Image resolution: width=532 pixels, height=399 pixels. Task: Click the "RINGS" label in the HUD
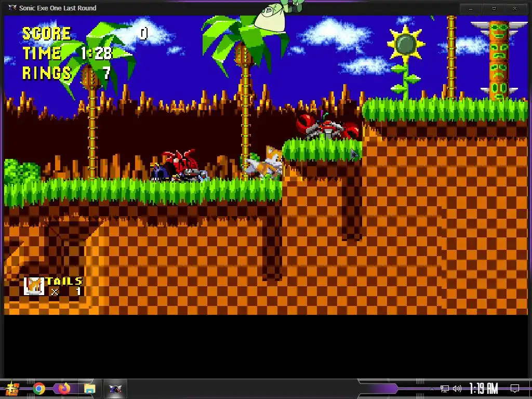point(47,73)
